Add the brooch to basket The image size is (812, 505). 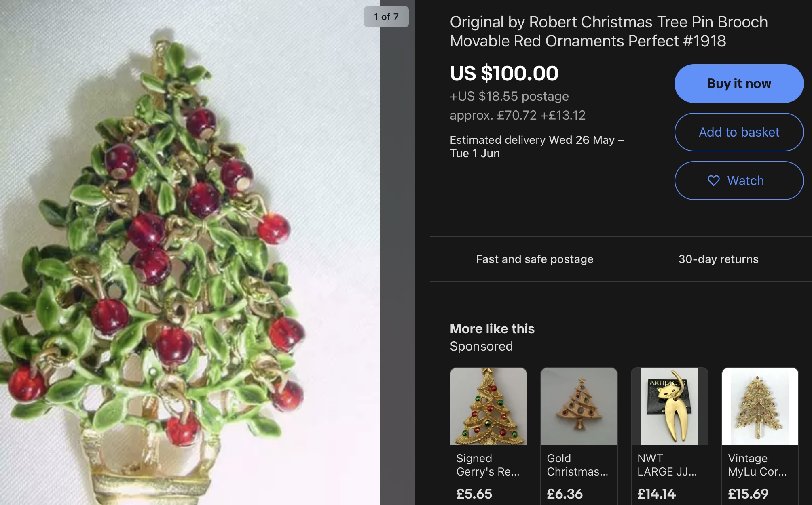[739, 132]
